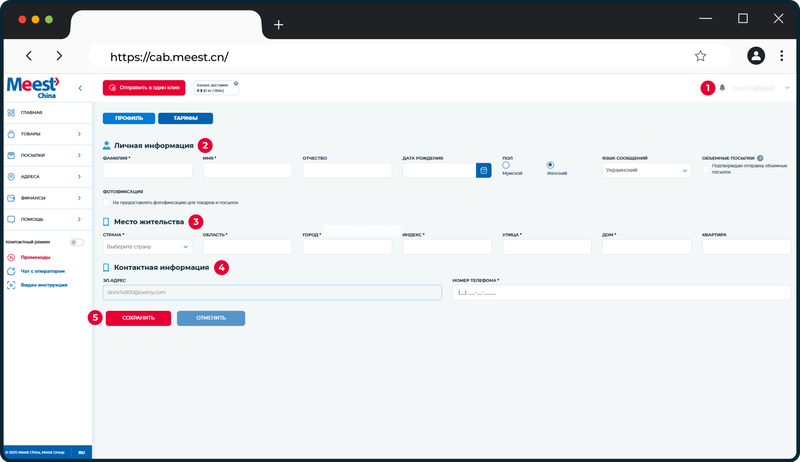Image resolution: width=800 pixels, height=462 pixels.
Task: Expand the Товары sidebar menu
Action: 46,134
